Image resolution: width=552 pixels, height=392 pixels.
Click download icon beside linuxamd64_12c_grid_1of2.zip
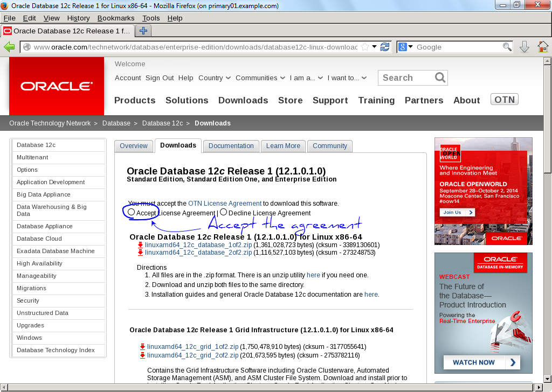[142, 347]
